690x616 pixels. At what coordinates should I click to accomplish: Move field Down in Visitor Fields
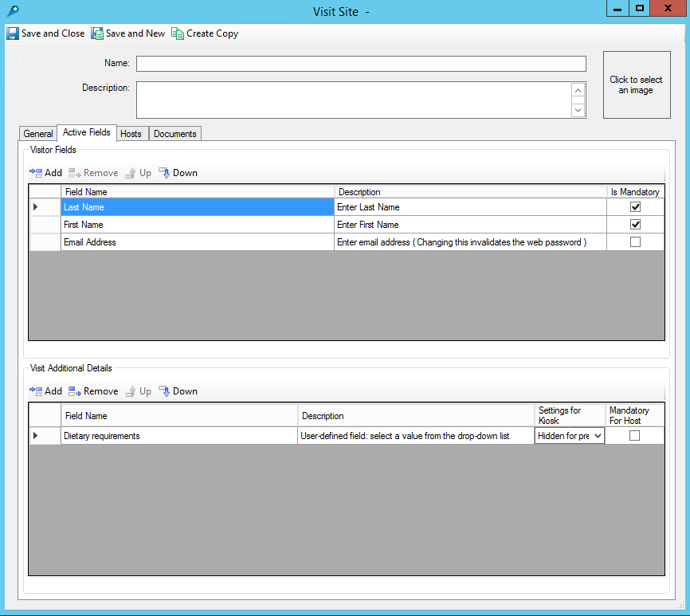[178, 173]
